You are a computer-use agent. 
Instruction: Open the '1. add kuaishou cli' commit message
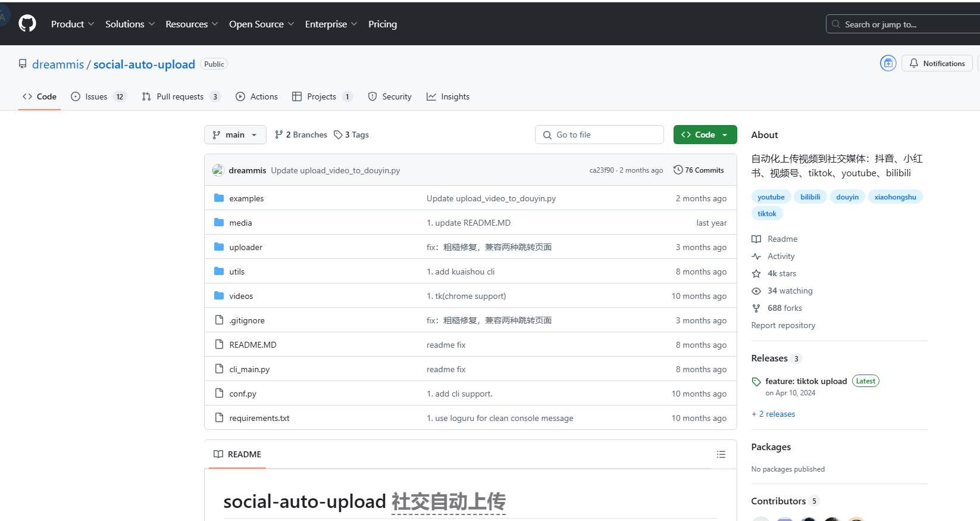461,272
